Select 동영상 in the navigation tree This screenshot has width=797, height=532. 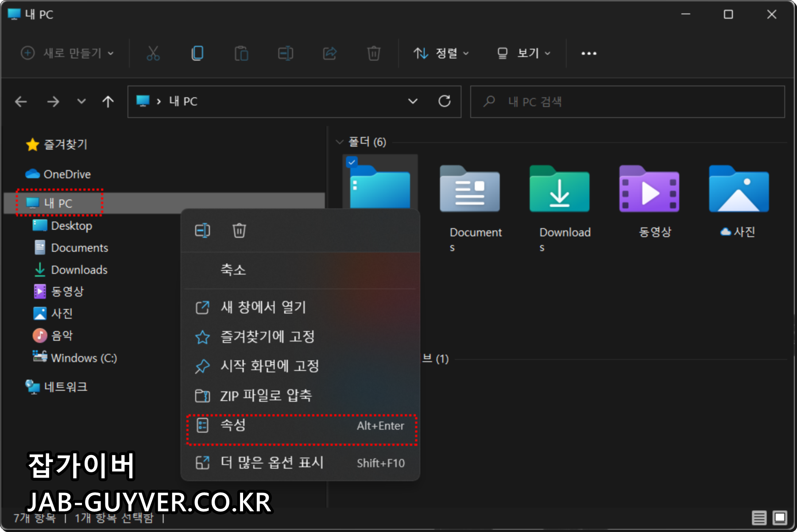click(59, 291)
